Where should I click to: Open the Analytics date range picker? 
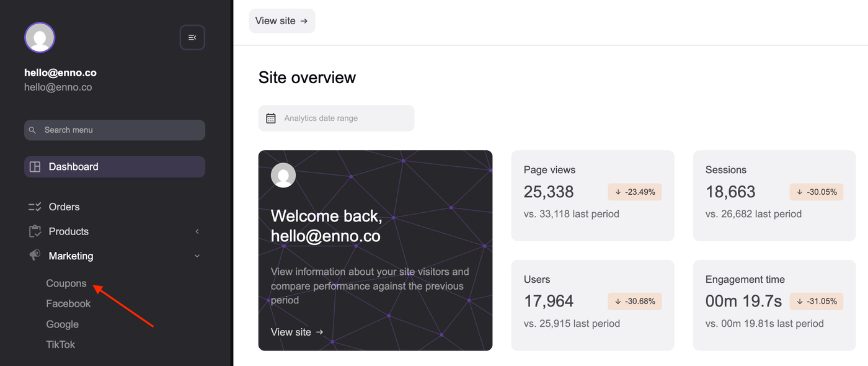pos(336,118)
